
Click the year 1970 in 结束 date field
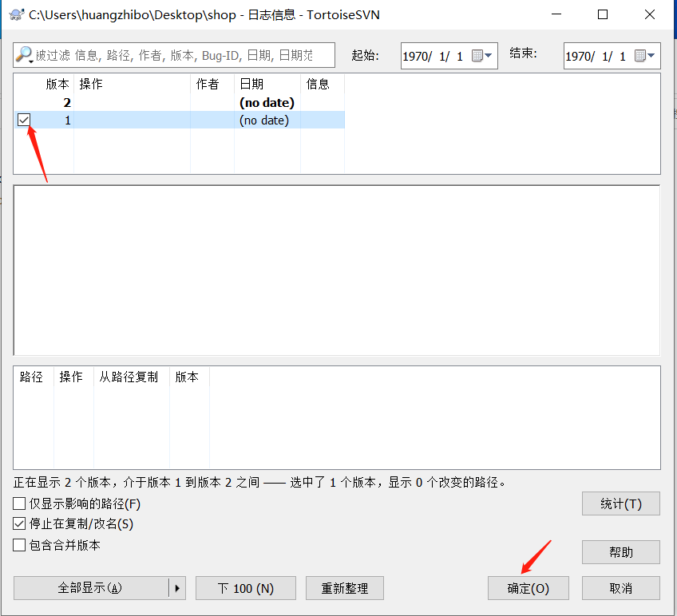click(x=579, y=56)
